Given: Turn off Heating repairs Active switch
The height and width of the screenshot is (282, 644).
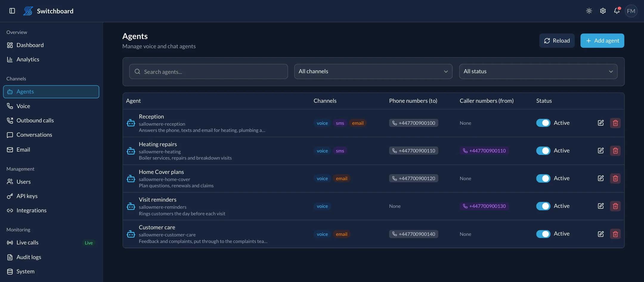Looking at the screenshot, I should coord(543,151).
